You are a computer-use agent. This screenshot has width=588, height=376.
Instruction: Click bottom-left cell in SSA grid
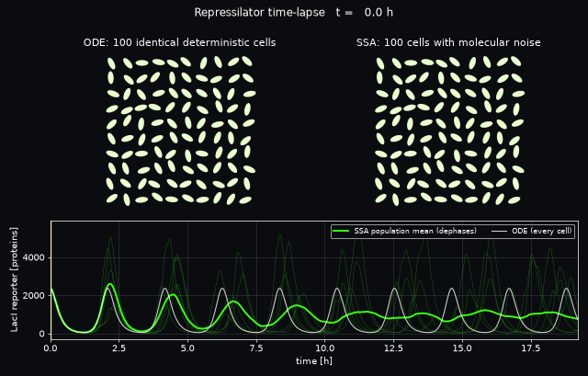click(380, 199)
